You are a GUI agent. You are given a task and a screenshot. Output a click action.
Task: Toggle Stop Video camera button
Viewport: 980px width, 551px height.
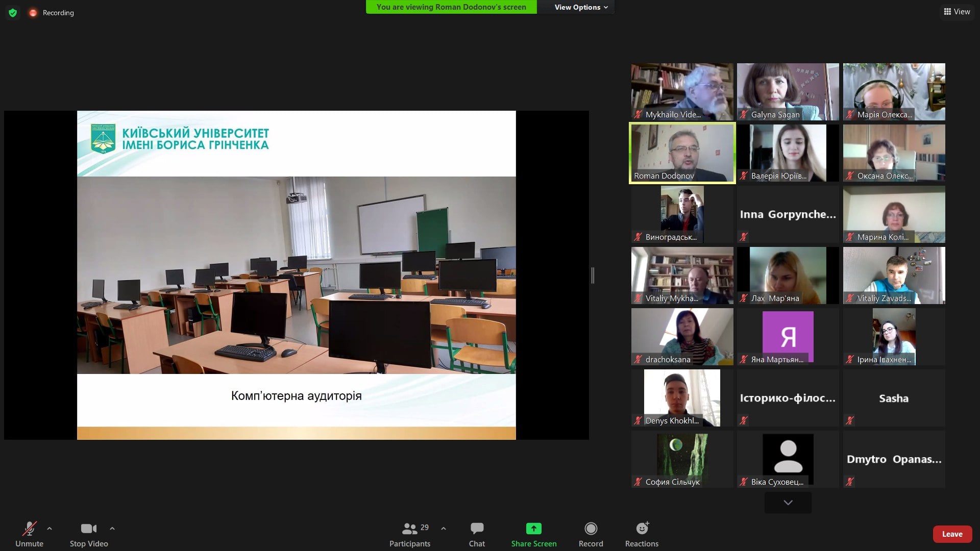(x=88, y=529)
